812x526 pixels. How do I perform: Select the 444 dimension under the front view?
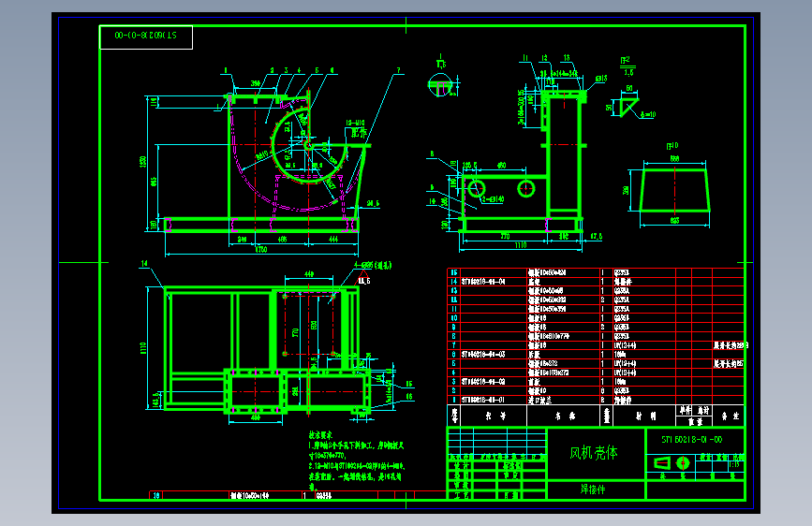333,239
